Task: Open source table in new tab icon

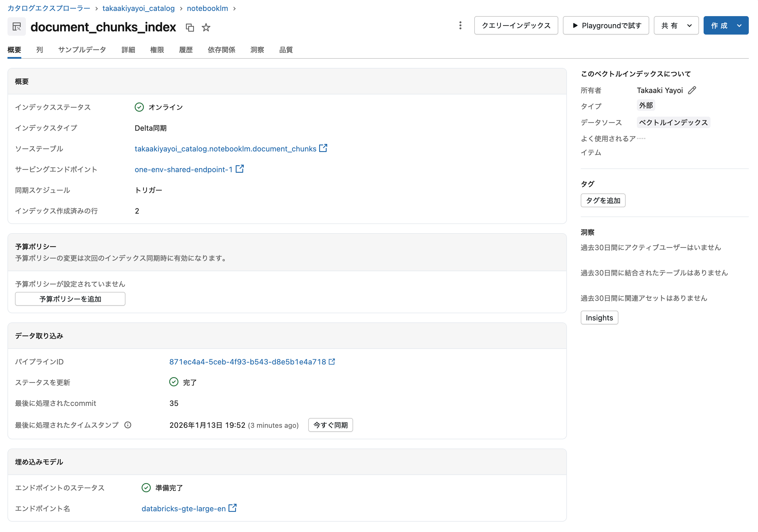Action: tap(323, 148)
